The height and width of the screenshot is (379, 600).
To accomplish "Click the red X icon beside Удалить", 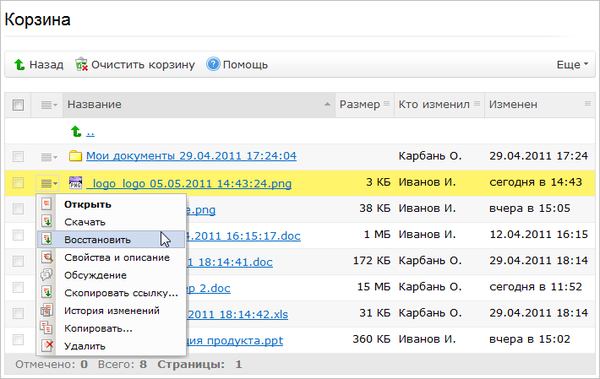I will tap(47, 346).
